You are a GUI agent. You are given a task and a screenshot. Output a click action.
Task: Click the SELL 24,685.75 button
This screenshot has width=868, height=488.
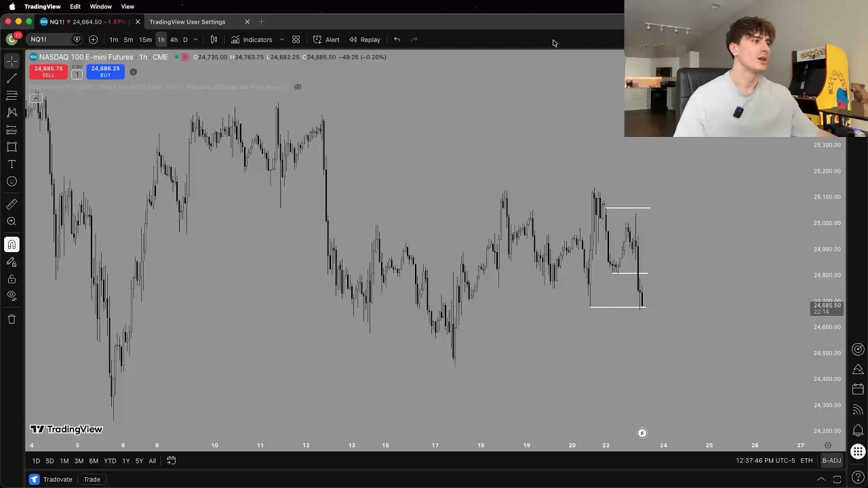point(48,71)
